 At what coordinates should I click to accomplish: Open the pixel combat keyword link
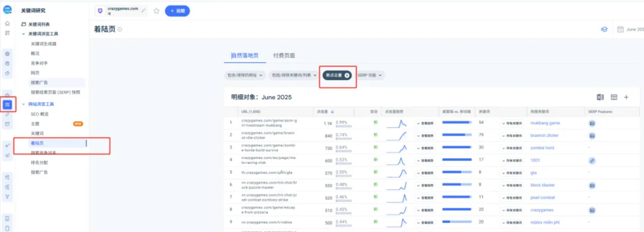542,198
